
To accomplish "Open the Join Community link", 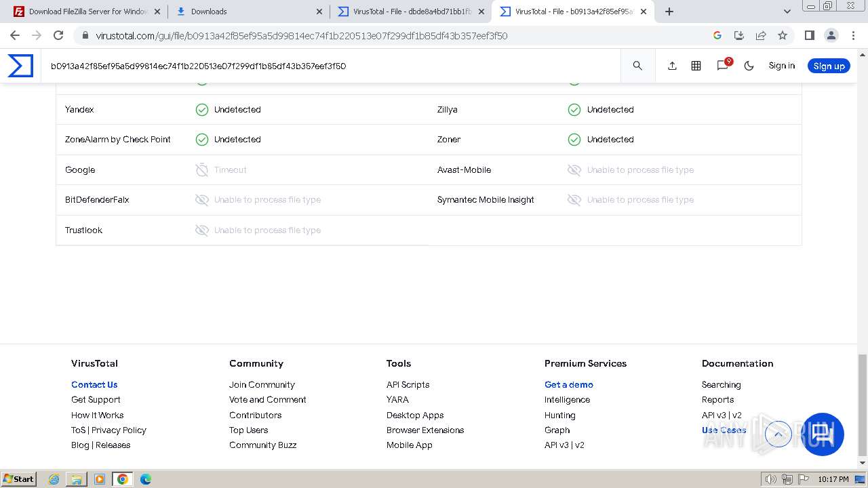I will click(262, 384).
